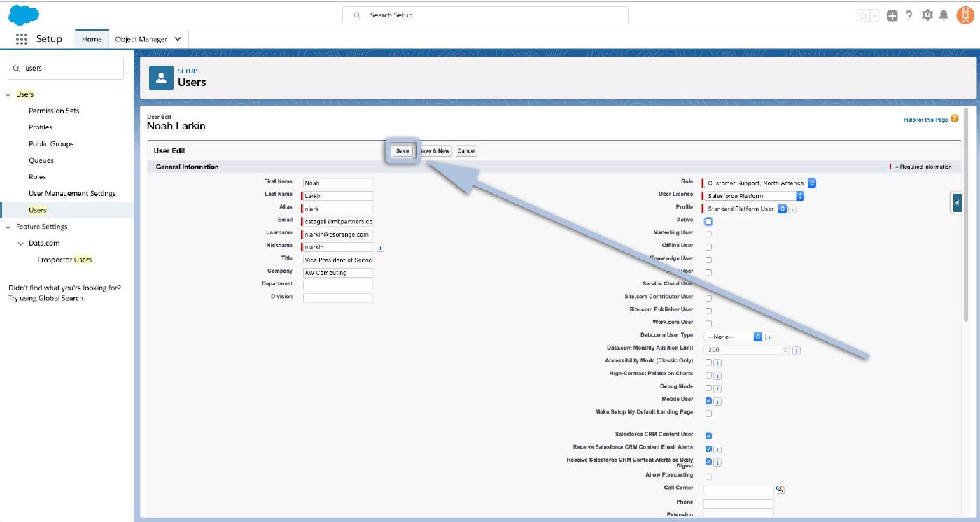The image size is (980, 522).
Task: Open the user avatar profile menu
Action: 965,15
